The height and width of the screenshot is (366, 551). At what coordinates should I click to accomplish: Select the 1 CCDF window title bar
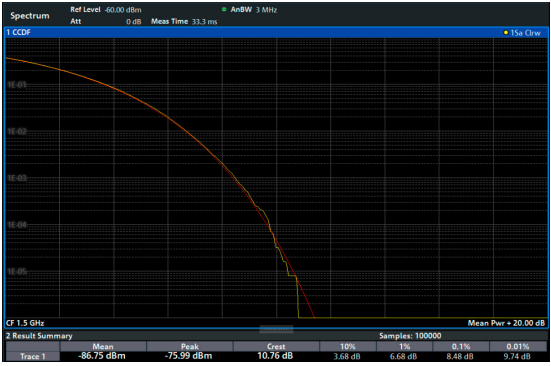coord(277,33)
